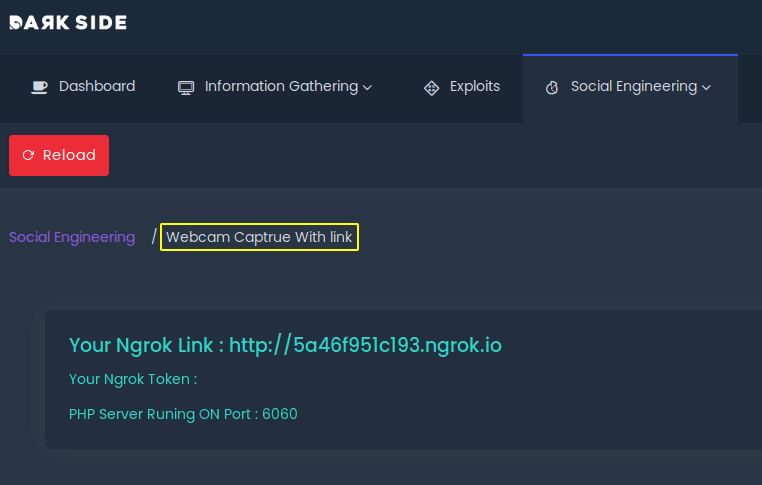This screenshot has width=762, height=485.
Task: Click the circular arrow icon in Reload
Action: point(28,155)
